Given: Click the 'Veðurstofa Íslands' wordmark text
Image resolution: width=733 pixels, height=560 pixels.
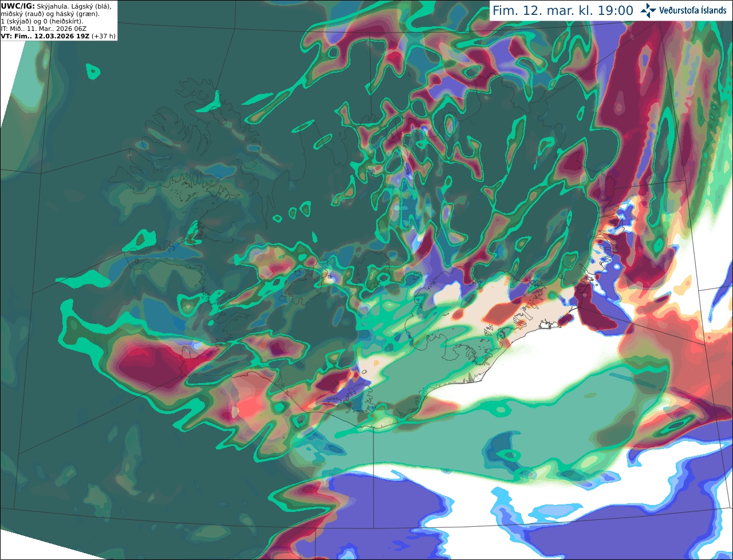Looking at the screenshot, I should click(693, 10).
